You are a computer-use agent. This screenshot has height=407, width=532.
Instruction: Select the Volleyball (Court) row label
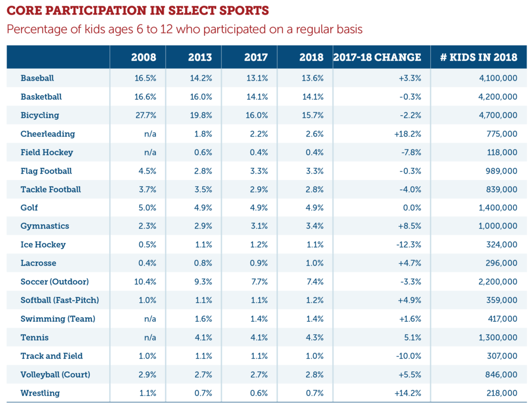coord(55,374)
